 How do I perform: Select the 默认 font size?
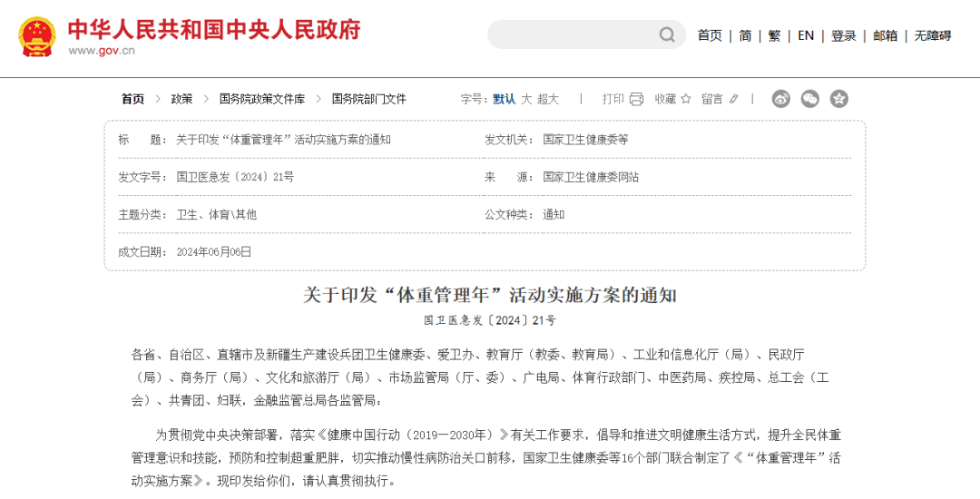click(x=505, y=99)
